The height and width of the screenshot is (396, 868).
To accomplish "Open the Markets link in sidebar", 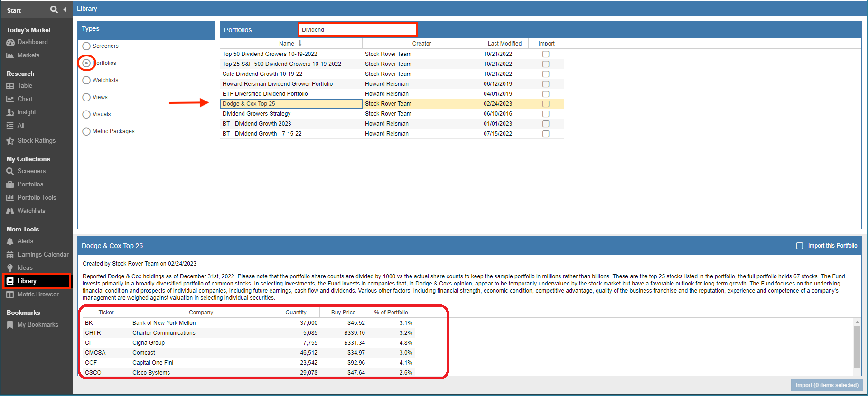I will click(x=28, y=55).
